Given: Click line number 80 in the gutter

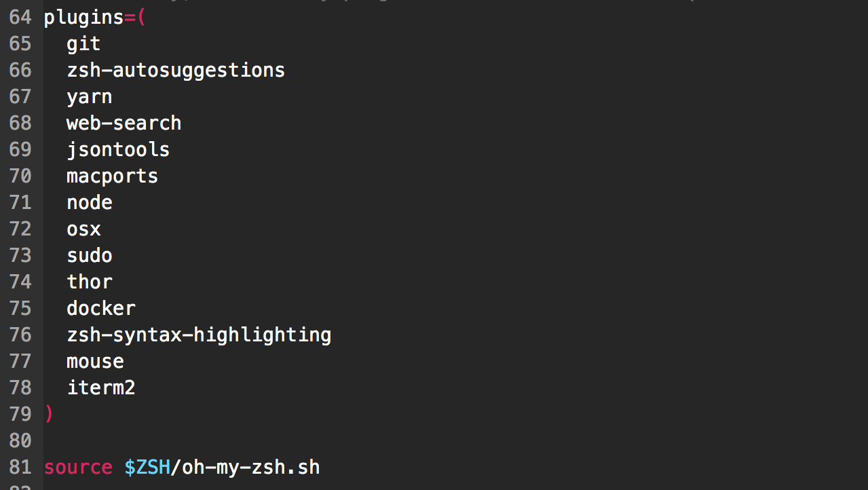Looking at the screenshot, I should click(20, 441).
